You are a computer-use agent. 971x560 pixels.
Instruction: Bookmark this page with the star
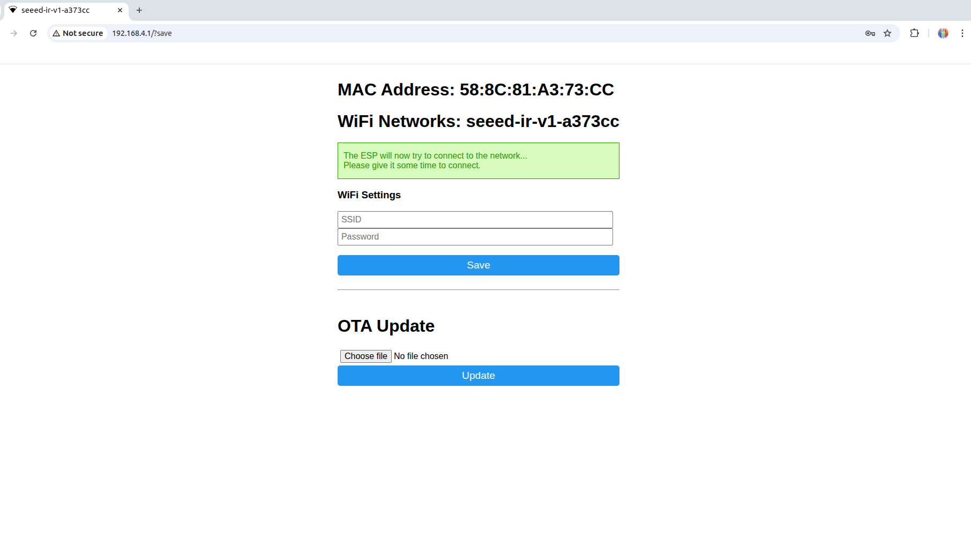(887, 33)
